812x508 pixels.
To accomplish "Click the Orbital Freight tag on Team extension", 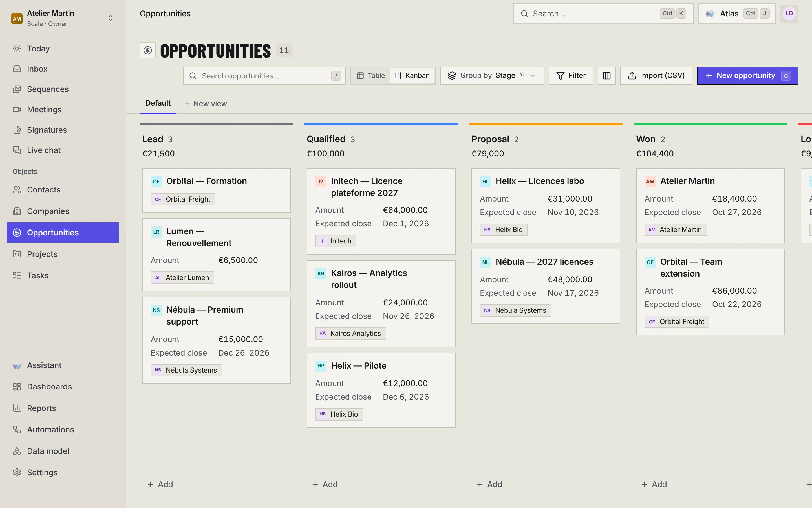I will (x=676, y=321).
